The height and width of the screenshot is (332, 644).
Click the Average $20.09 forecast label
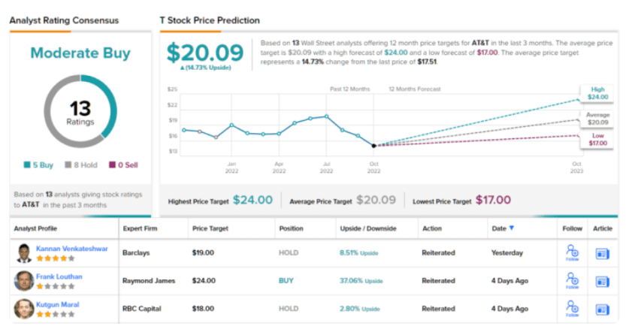[597, 117]
